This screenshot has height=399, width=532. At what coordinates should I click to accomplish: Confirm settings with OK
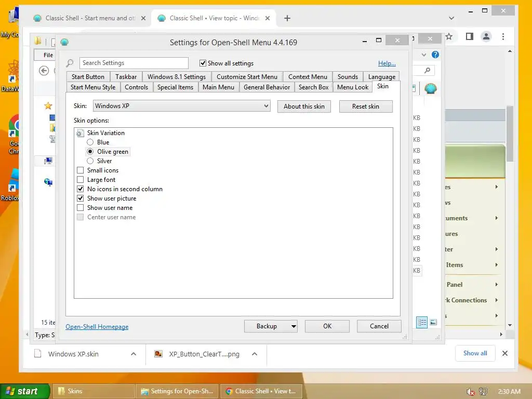coord(327,326)
